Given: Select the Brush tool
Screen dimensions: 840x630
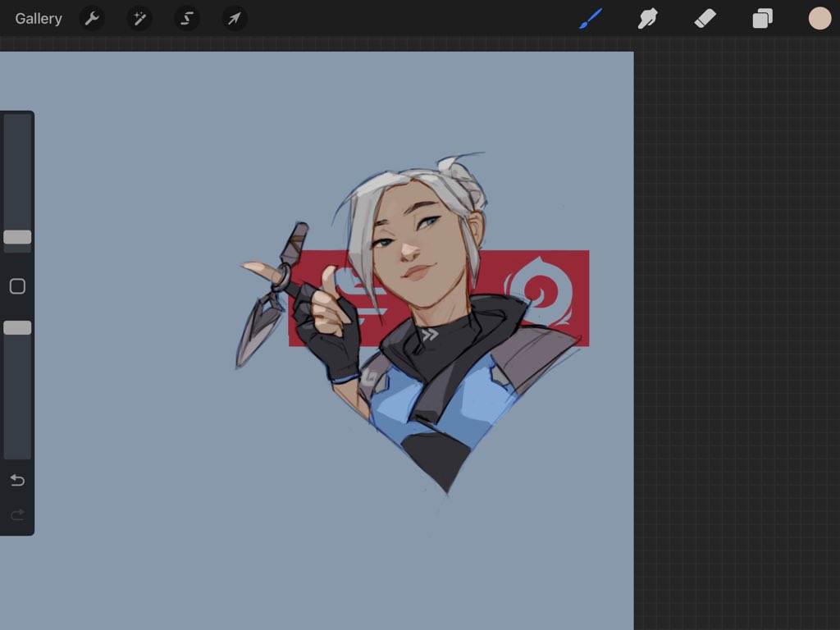Looking at the screenshot, I should coord(591,19).
